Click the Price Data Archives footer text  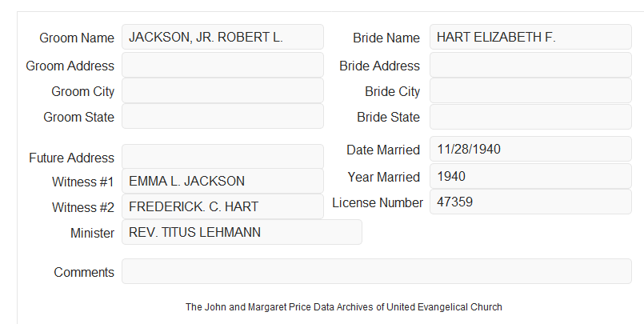(x=344, y=307)
